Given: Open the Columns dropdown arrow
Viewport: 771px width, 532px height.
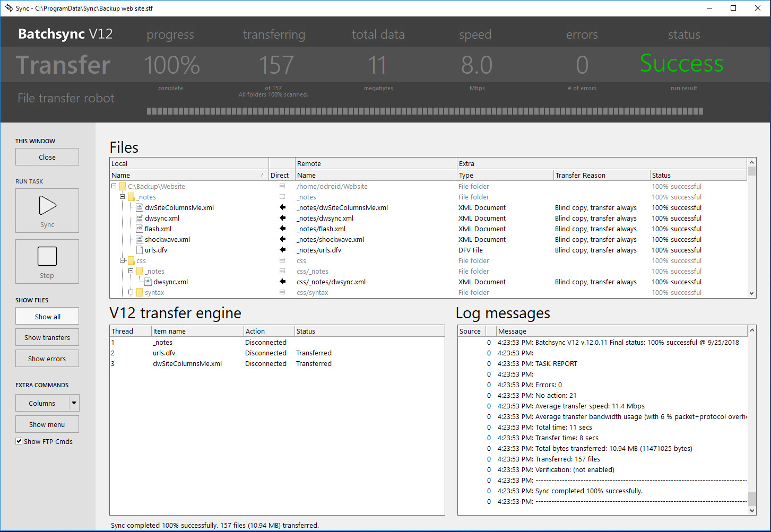Looking at the screenshot, I should (74, 403).
